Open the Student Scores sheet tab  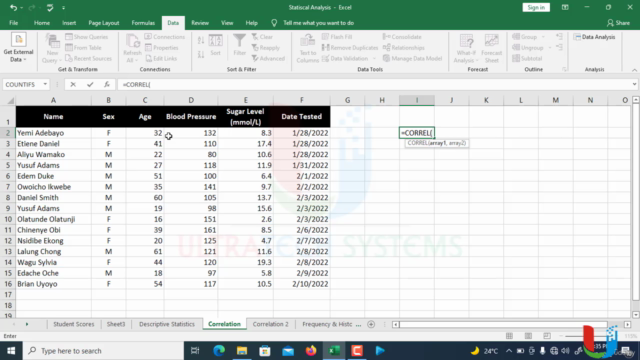pos(73,324)
